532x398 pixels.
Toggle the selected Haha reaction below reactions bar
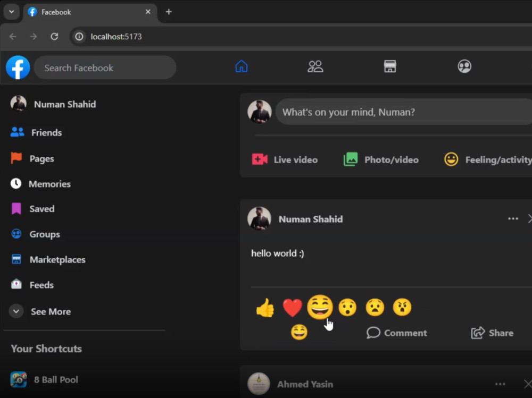pyautogui.click(x=299, y=332)
